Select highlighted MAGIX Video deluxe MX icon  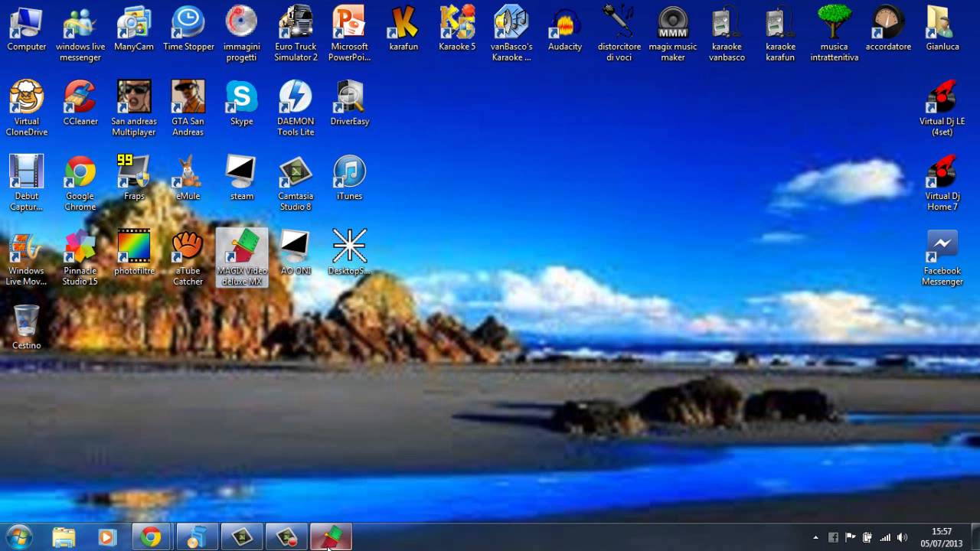(x=242, y=258)
